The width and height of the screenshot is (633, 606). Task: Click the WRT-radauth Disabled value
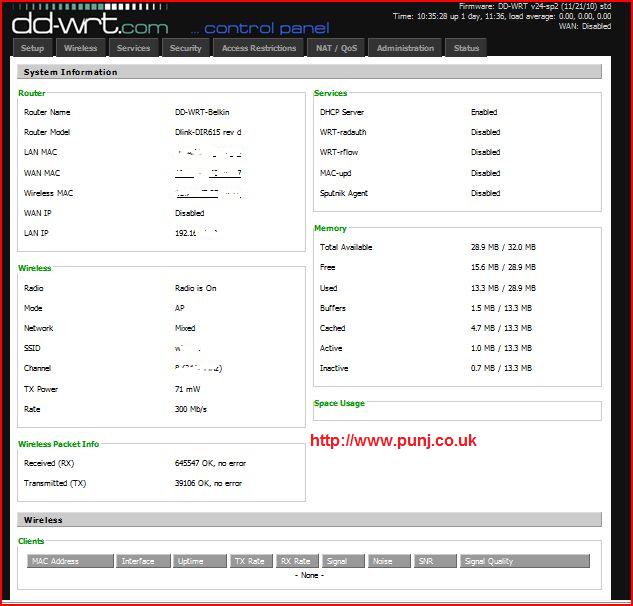pos(485,132)
